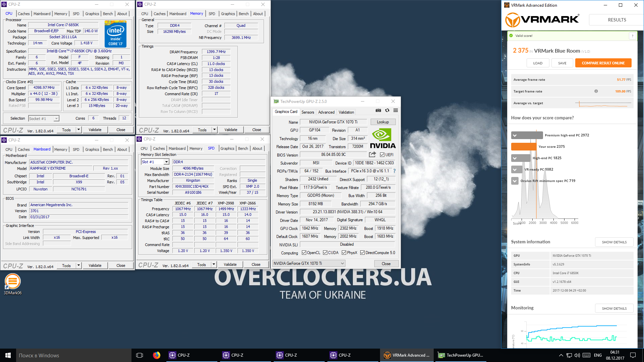This screenshot has width=644, height=362.
Task: Toggle CUDA checkbox
Action: click(x=325, y=253)
